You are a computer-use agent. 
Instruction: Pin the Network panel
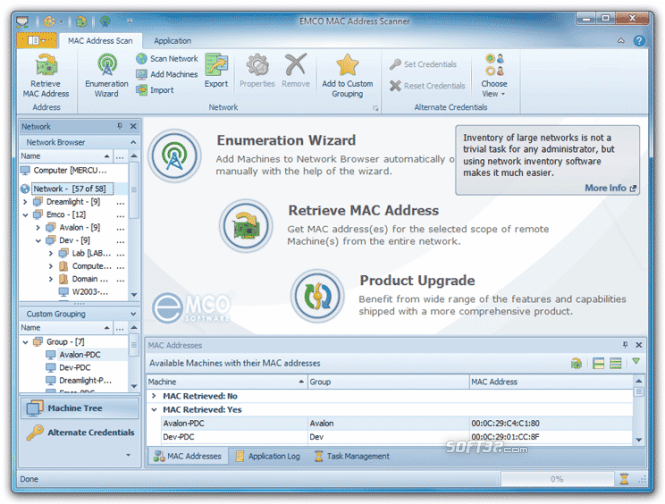pyautogui.click(x=120, y=126)
